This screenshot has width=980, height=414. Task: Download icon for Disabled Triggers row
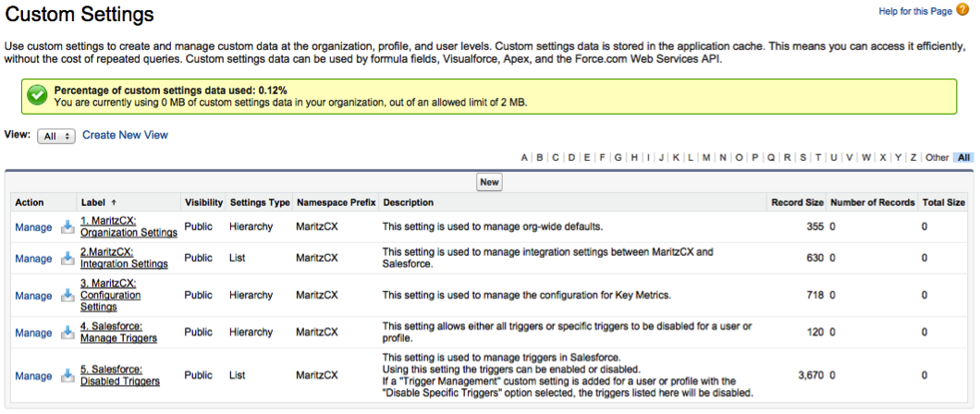pyautogui.click(x=67, y=376)
